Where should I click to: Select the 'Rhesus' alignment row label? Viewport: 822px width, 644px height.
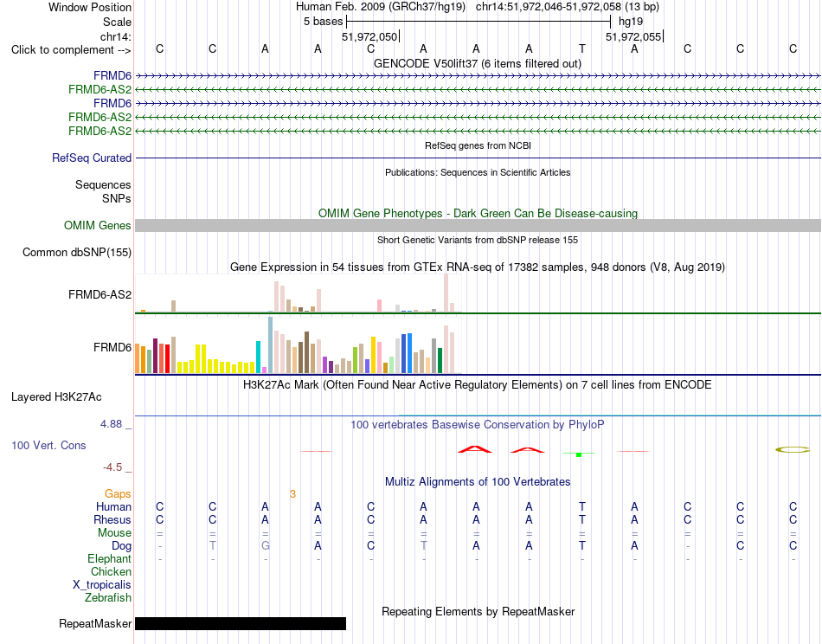click(112, 519)
